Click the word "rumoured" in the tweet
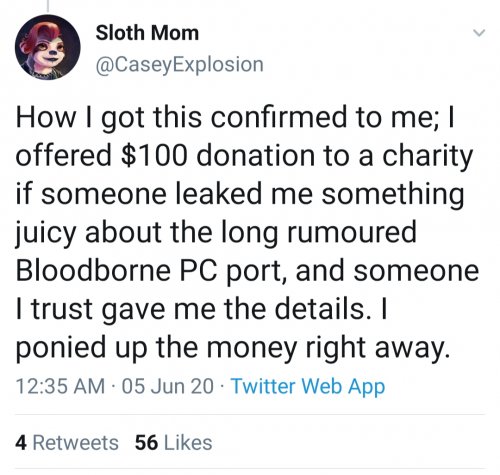The width and height of the screenshot is (500, 475). pos(352,232)
